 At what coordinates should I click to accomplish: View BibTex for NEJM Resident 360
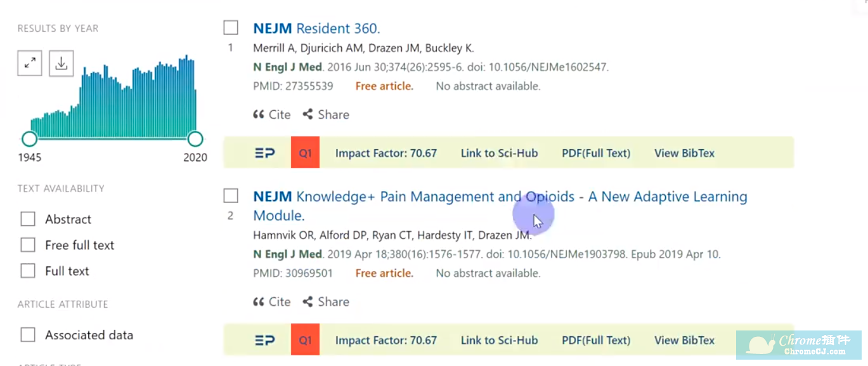pyautogui.click(x=684, y=153)
